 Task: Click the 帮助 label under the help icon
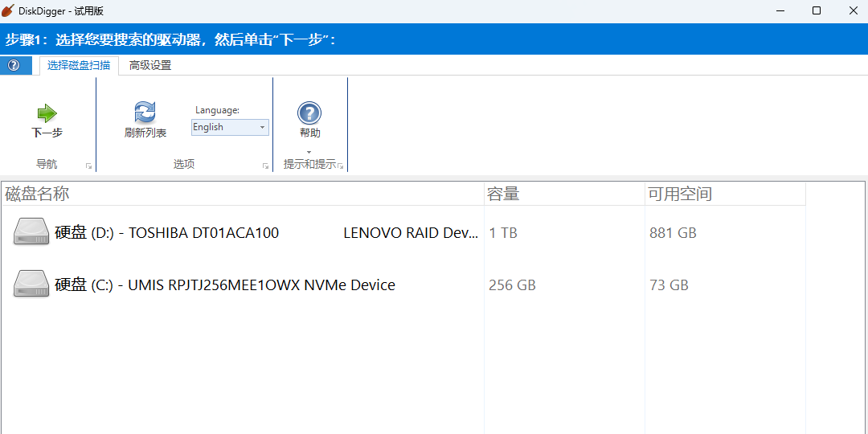[x=310, y=133]
